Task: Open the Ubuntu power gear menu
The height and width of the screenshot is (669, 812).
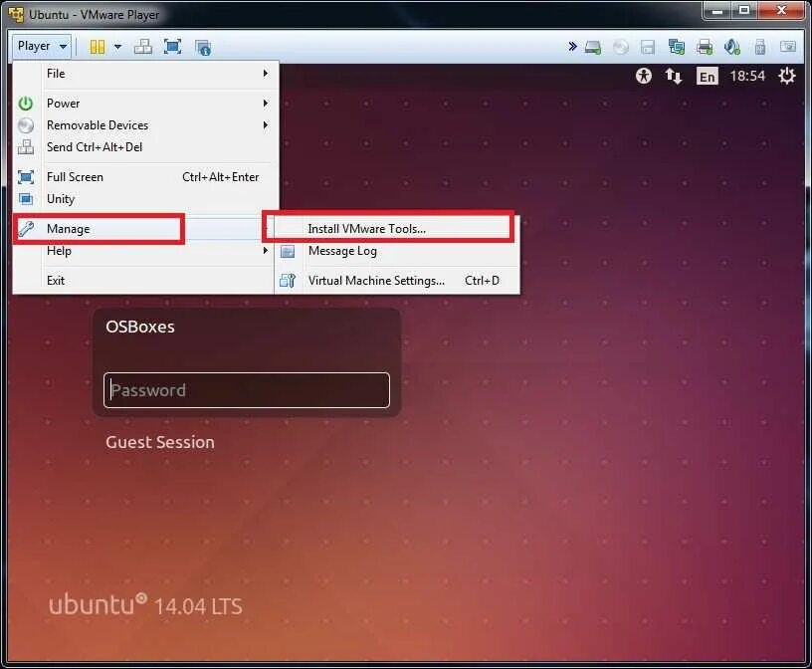Action: (787, 77)
